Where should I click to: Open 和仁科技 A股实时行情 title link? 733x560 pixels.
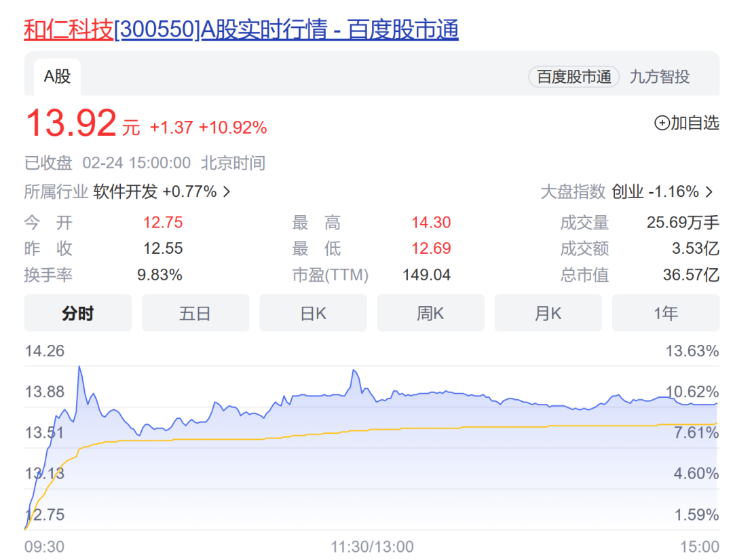point(241,30)
